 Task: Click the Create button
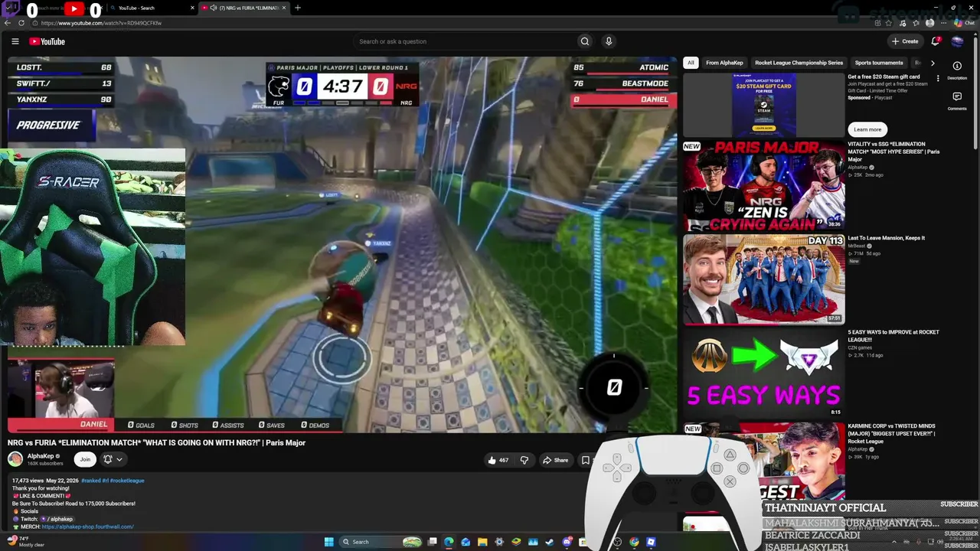[905, 41]
